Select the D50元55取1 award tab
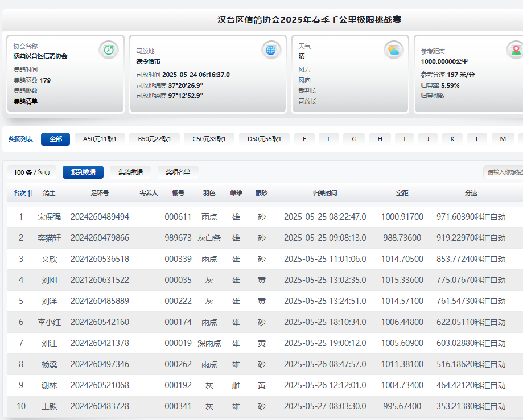This screenshot has width=523, height=420. coord(264,139)
